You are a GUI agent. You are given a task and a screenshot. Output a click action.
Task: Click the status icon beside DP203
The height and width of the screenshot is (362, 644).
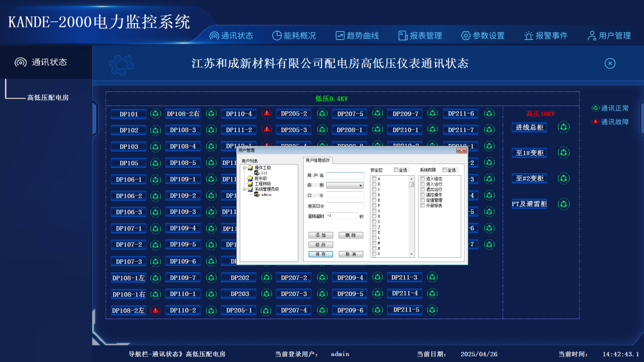[267, 294]
